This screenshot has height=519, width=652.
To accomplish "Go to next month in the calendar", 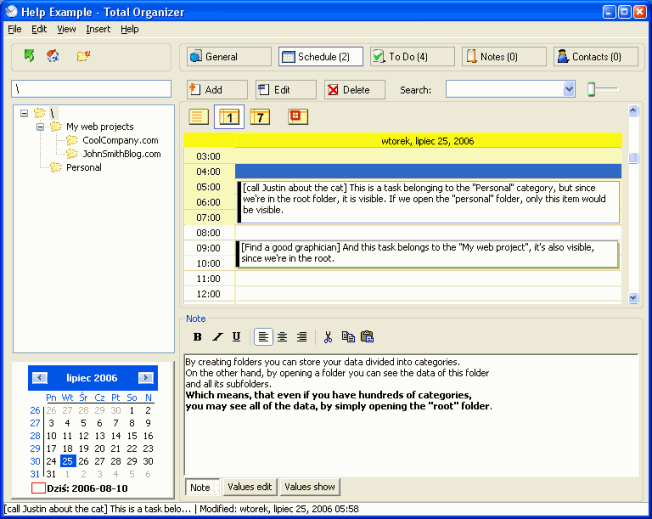I will (146, 378).
